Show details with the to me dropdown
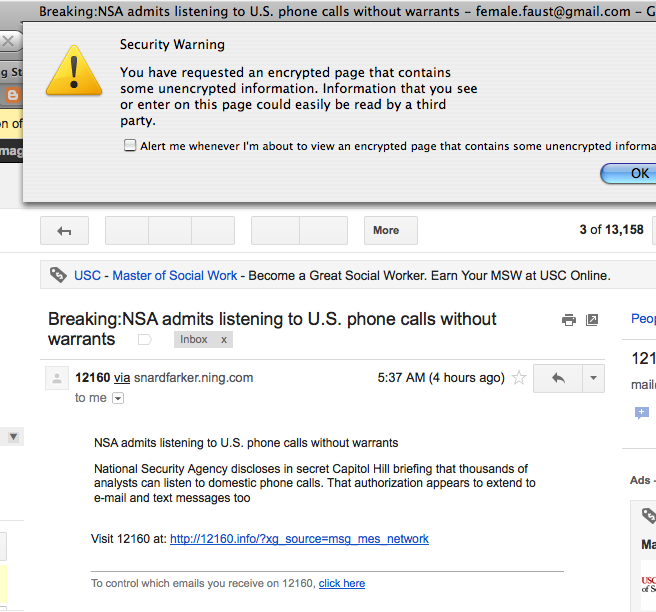The height and width of the screenshot is (612, 656). click(118, 398)
